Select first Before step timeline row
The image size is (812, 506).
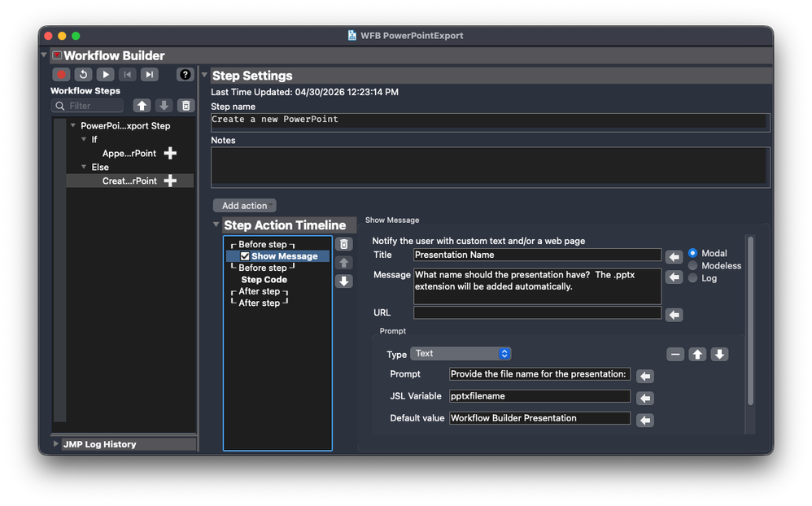point(263,244)
